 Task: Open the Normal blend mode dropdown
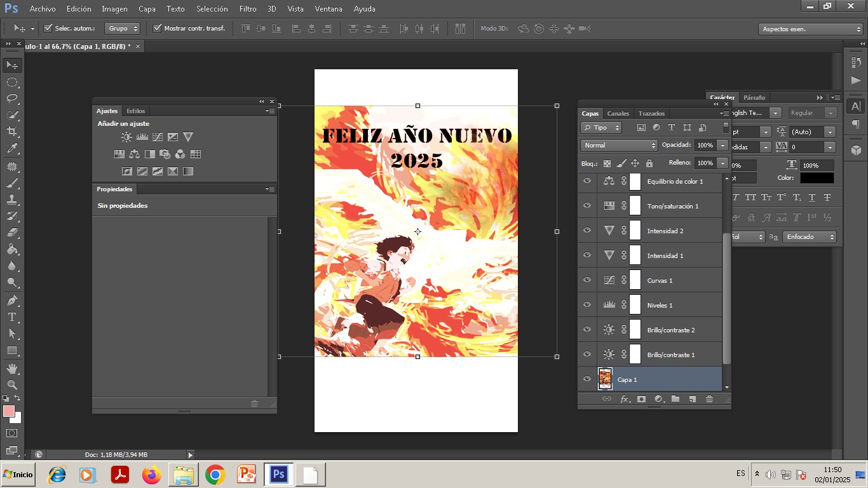619,146
